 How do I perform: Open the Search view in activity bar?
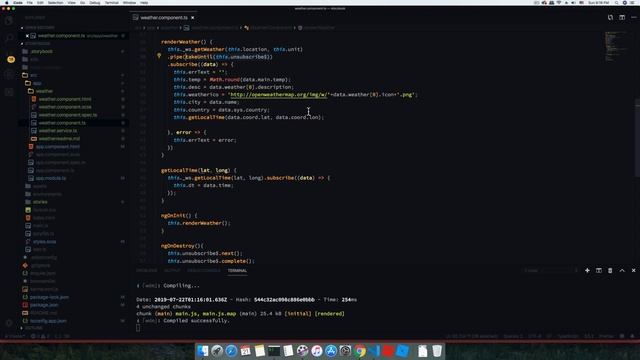pos(9,39)
